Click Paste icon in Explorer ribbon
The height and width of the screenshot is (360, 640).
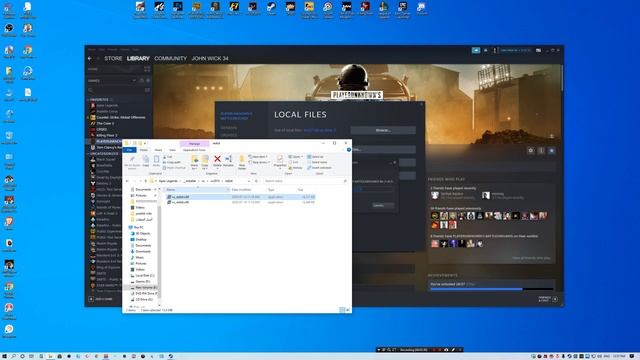pyautogui.click(x=156, y=161)
